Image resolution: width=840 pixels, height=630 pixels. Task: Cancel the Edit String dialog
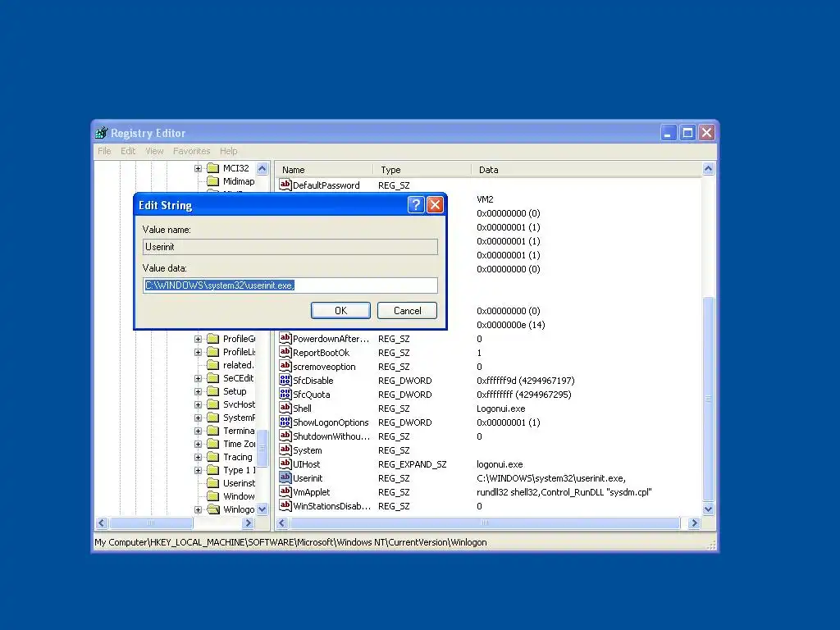tap(407, 311)
